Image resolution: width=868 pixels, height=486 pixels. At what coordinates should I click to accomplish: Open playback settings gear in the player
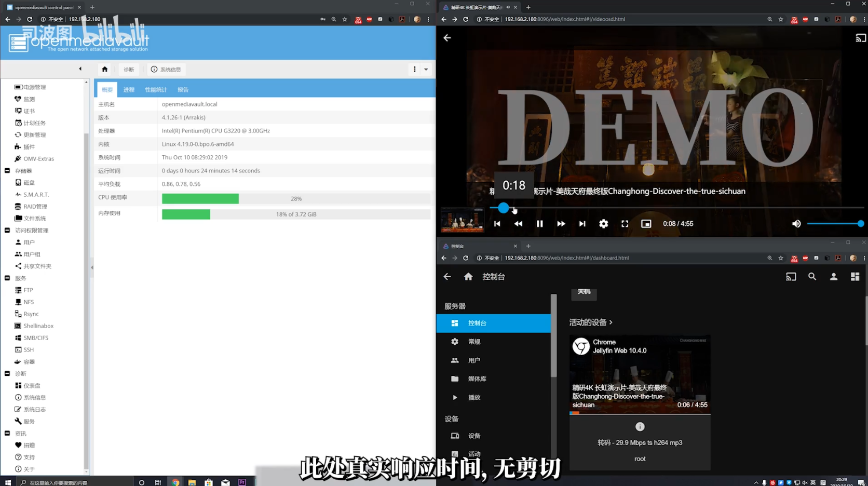pyautogui.click(x=604, y=224)
